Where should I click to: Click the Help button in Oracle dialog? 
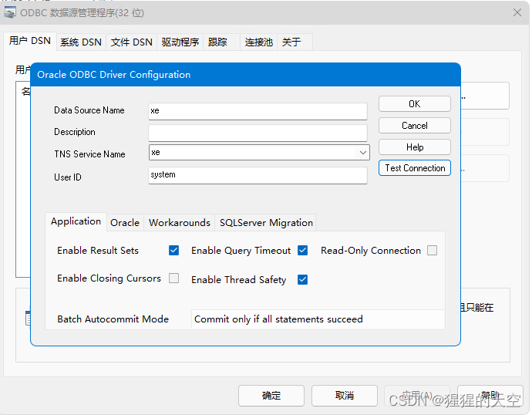pyautogui.click(x=415, y=147)
